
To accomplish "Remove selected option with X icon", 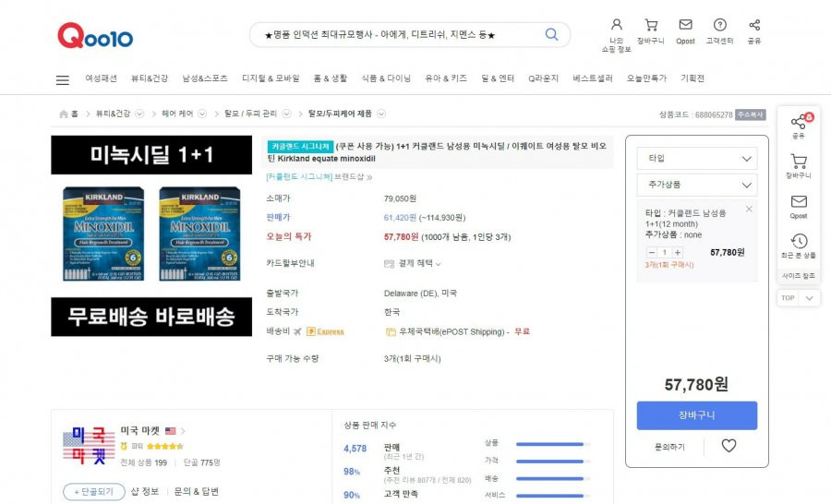I will coord(749,209).
